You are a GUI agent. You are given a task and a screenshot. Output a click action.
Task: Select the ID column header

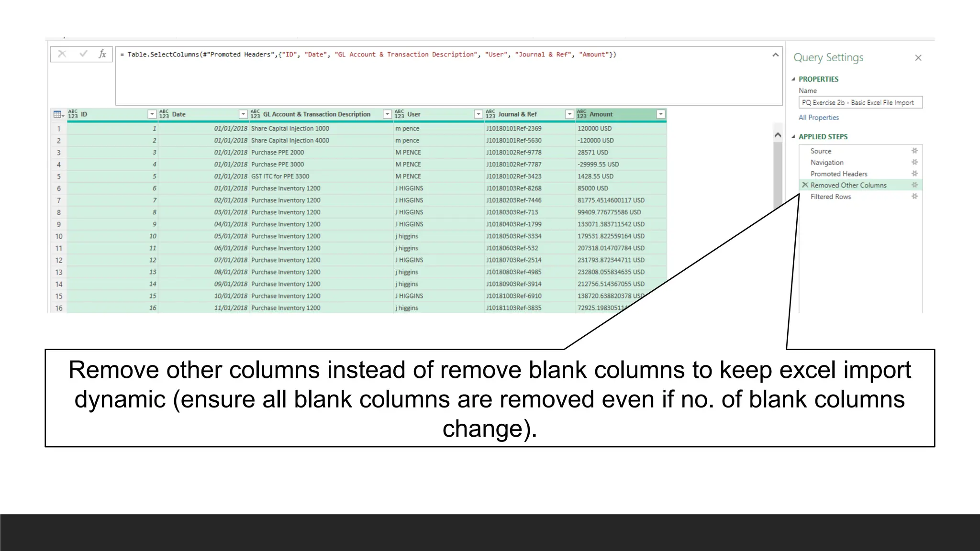click(x=112, y=114)
